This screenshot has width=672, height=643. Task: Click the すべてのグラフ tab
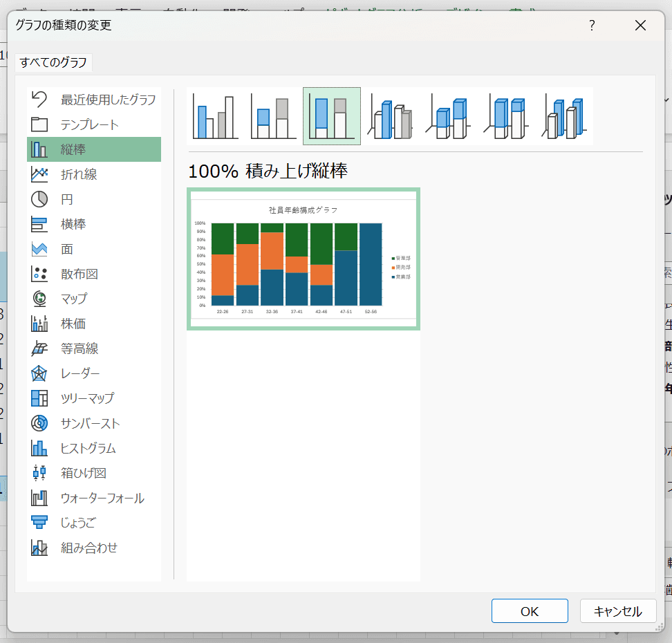(54, 63)
